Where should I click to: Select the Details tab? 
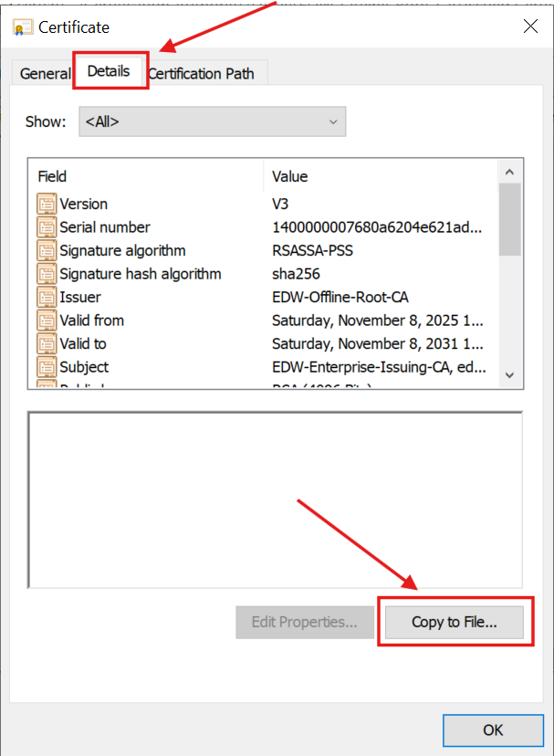[109, 71]
